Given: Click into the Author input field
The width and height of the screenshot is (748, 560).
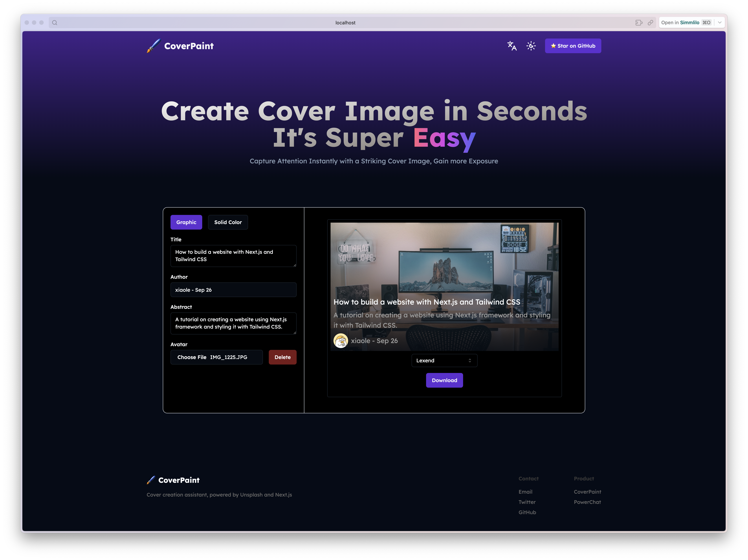Looking at the screenshot, I should pyautogui.click(x=233, y=290).
